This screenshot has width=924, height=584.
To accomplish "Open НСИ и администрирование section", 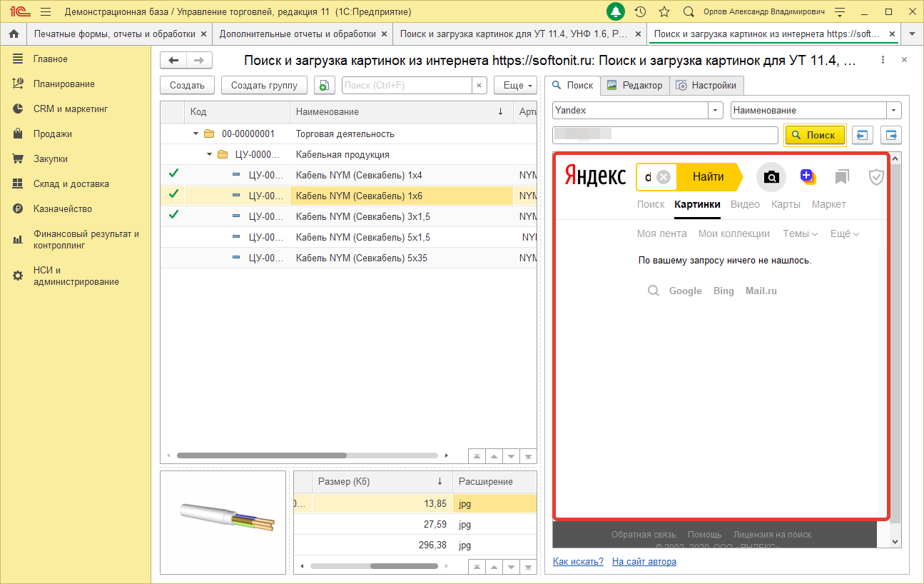I will [76, 276].
